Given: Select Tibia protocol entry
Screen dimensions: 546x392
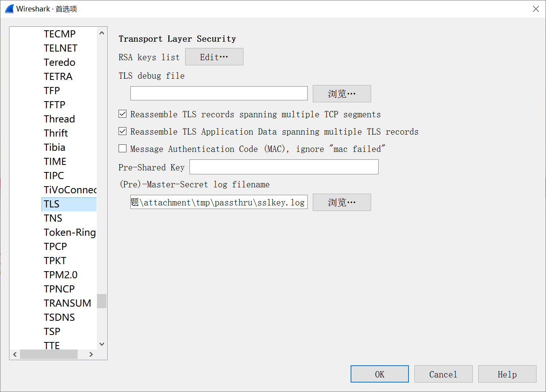Looking at the screenshot, I should [x=54, y=147].
